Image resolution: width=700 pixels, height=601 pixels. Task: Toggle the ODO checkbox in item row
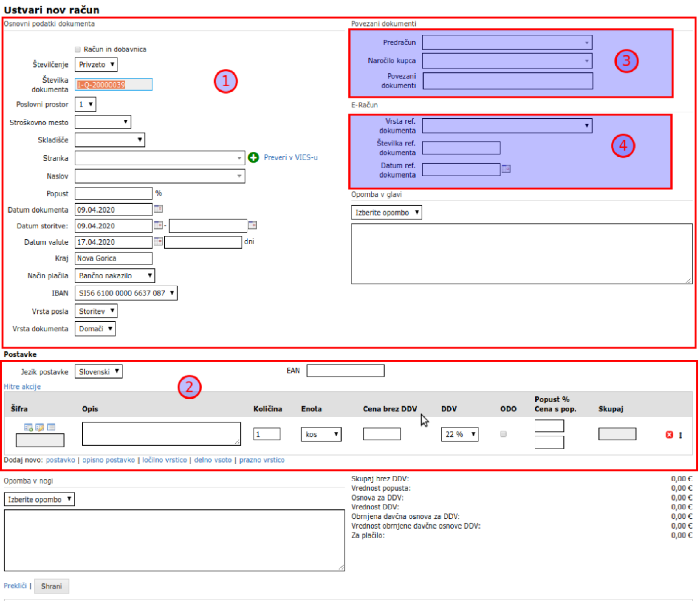(x=503, y=434)
